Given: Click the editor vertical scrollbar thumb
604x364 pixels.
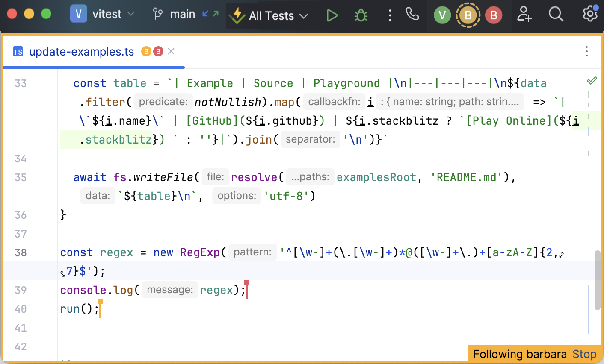Looking at the screenshot, I should [597, 280].
